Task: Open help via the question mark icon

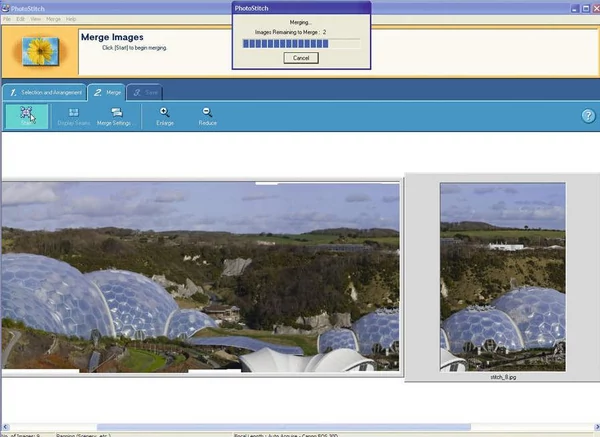Action: click(588, 116)
